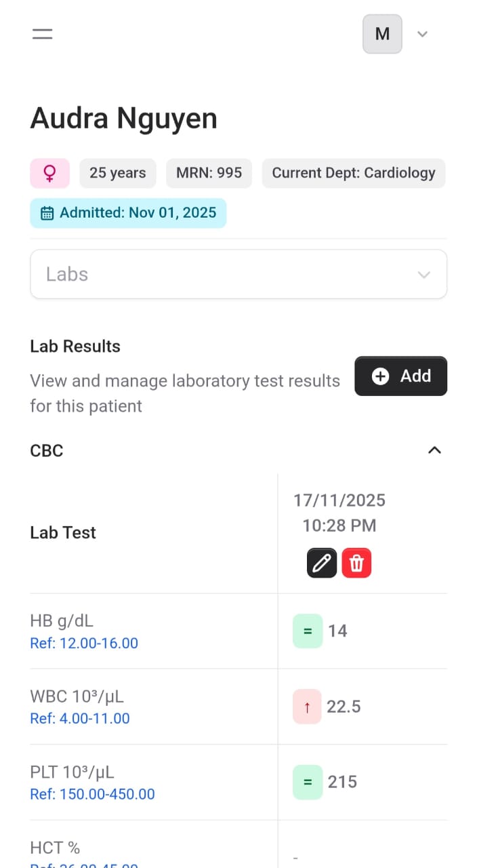Screen dimensions: 477x868
Task: Open reference range for HB
Action: [x=84, y=643]
